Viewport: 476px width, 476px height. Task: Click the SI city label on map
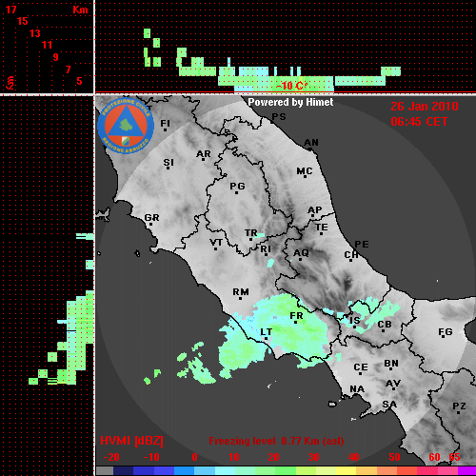[169, 163]
